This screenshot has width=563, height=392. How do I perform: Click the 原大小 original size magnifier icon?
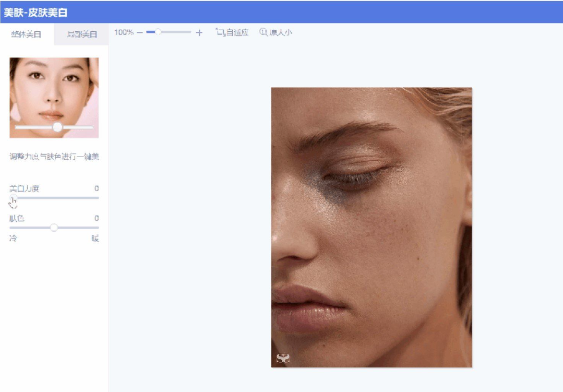[263, 32]
